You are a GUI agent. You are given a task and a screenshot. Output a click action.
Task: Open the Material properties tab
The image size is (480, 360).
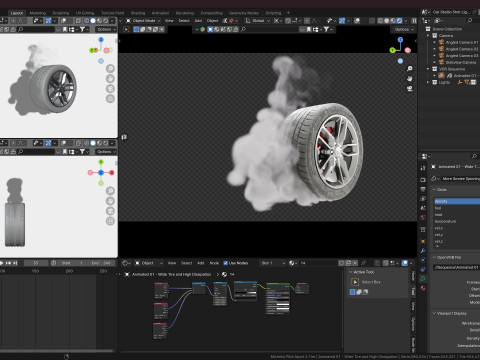point(423,288)
